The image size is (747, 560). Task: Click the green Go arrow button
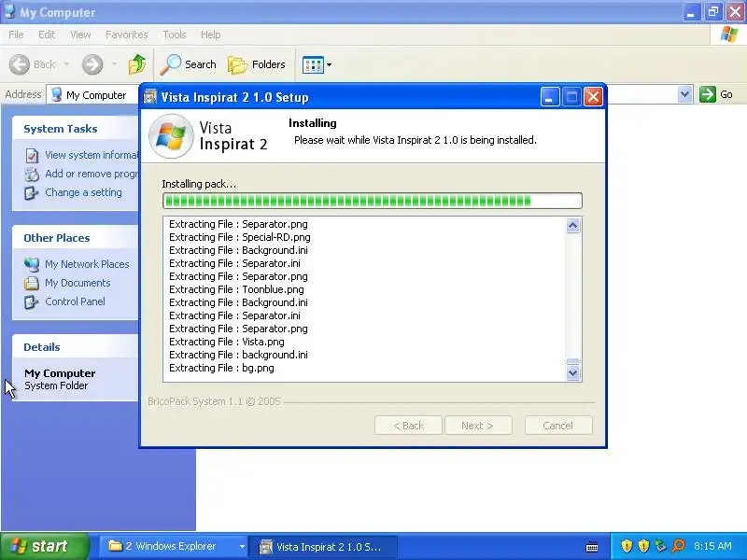point(708,94)
